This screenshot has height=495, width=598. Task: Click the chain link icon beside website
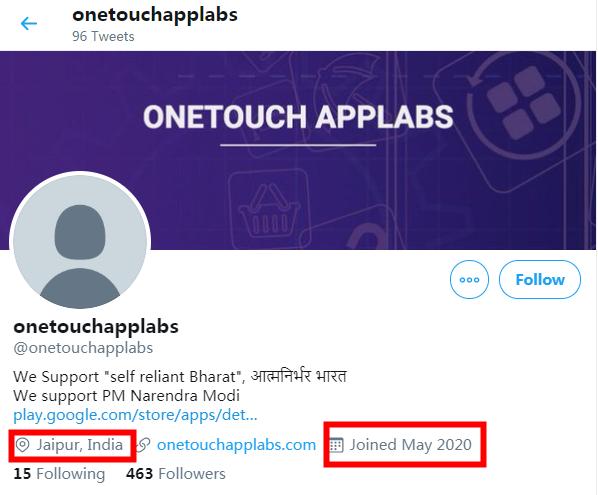[144, 445]
